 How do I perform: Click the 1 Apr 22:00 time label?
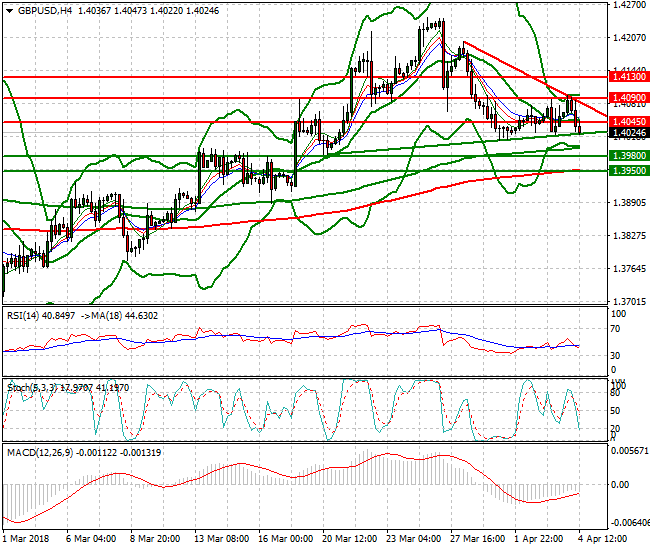(538, 539)
